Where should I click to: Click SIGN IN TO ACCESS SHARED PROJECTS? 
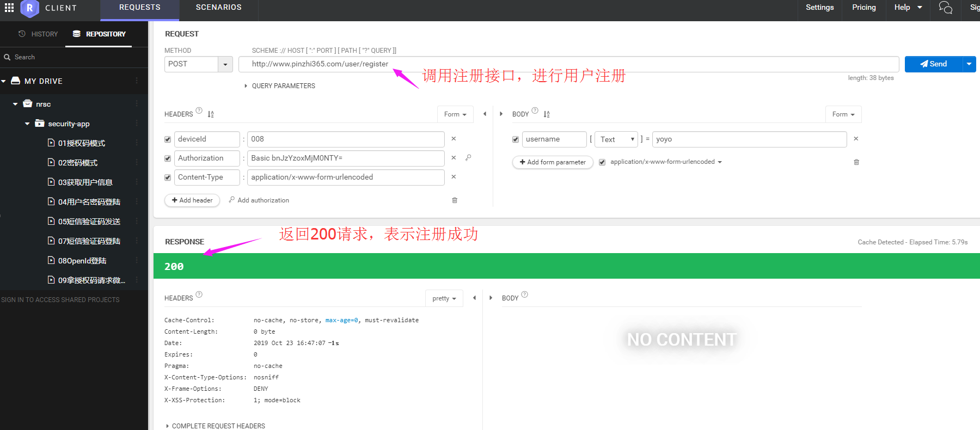click(60, 300)
